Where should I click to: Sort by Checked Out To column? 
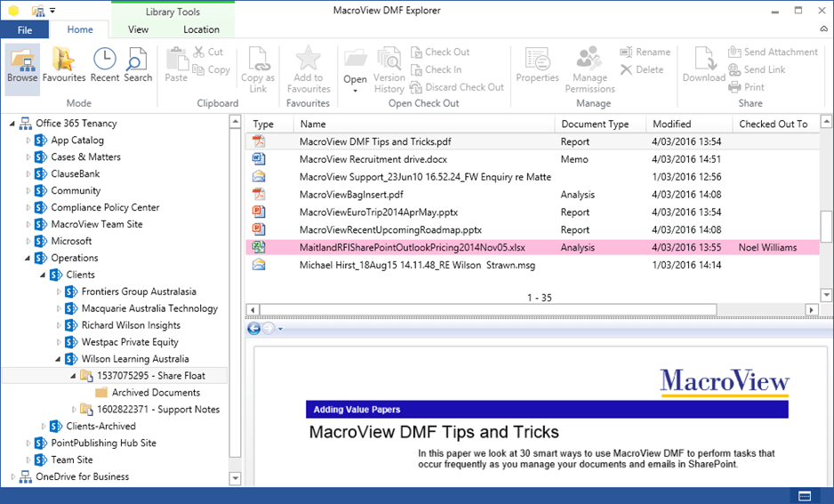pyautogui.click(x=776, y=124)
